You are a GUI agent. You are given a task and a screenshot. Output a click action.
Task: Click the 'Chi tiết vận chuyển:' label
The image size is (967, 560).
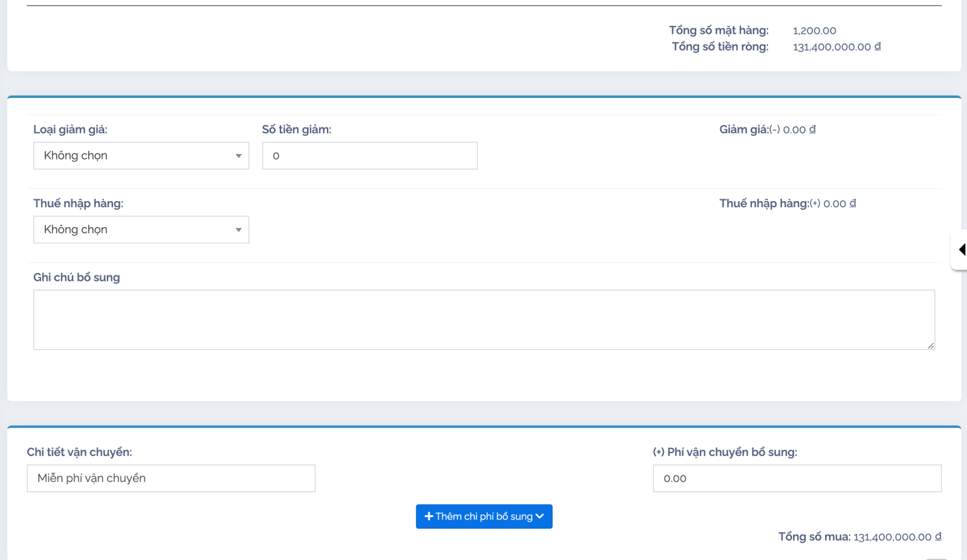(x=79, y=452)
